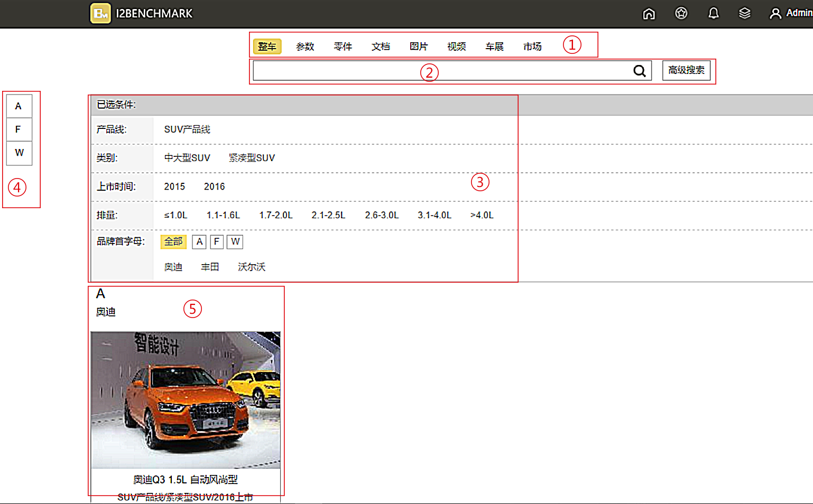
Task: Select displacement 1.7-2.0L
Action: tap(276, 215)
